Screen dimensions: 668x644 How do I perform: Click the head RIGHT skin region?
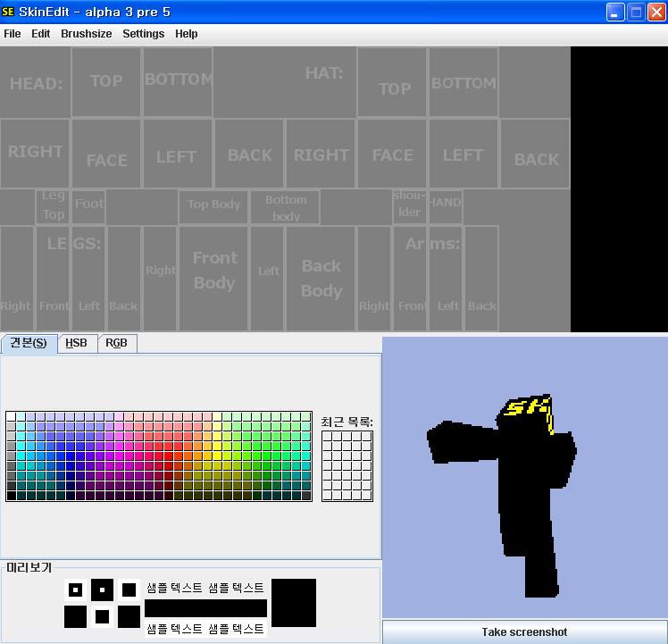pos(35,154)
